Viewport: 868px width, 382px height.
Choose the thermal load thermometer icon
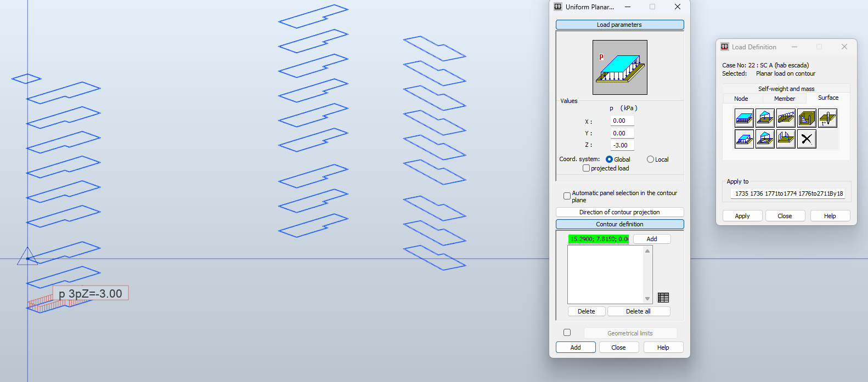tap(827, 118)
